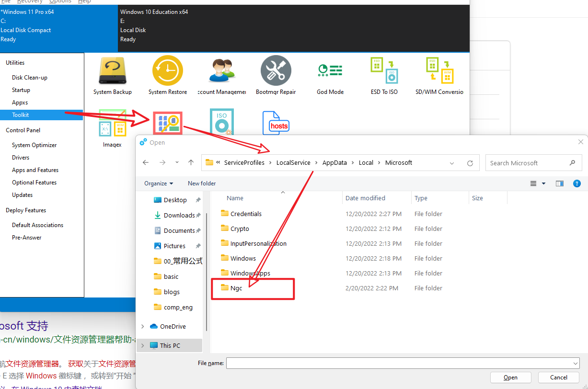This screenshot has width=588, height=389.
Task: Open the ISO disc maker tool icon
Action: point(222,123)
